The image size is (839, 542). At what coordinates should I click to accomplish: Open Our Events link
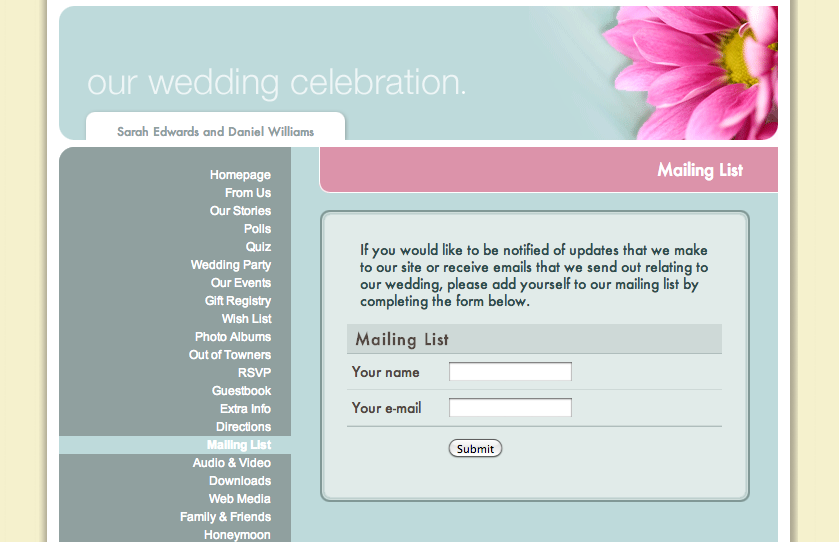[241, 283]
